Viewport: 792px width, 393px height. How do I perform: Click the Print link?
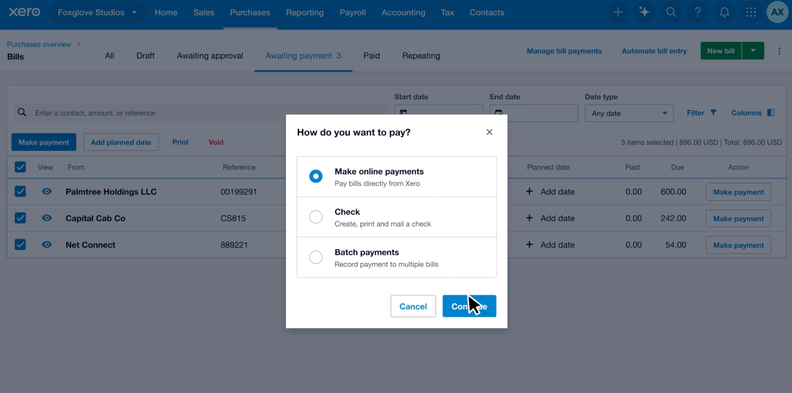pyautogui.click(x=180, y=142)
